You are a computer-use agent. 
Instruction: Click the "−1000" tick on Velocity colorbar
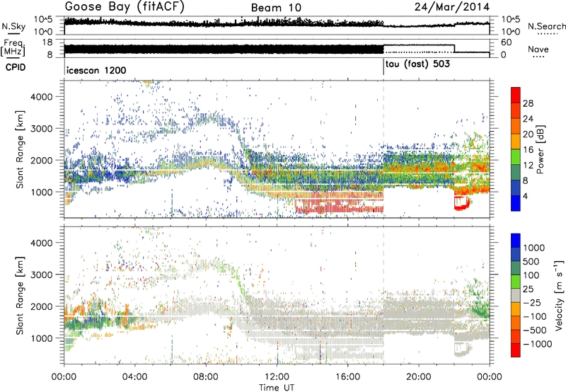tap(538, 344)
